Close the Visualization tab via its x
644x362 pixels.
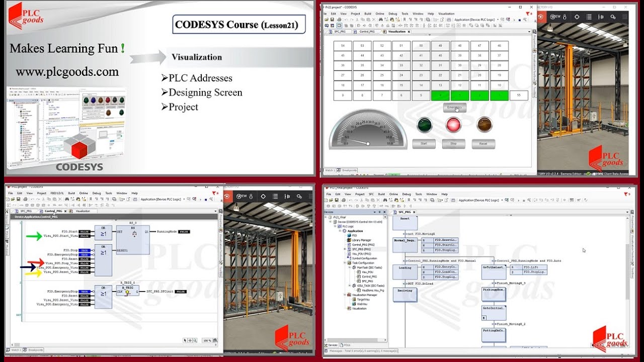tap(409, 31)
